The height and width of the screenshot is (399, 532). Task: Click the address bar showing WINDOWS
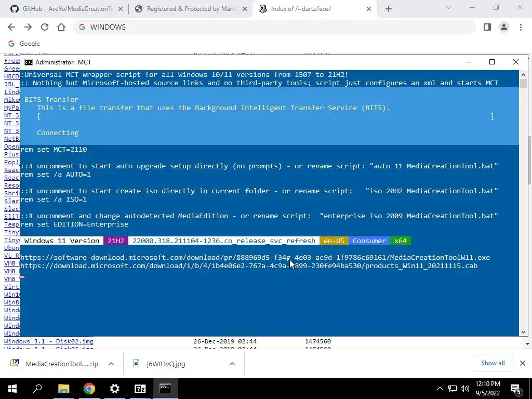274,27
